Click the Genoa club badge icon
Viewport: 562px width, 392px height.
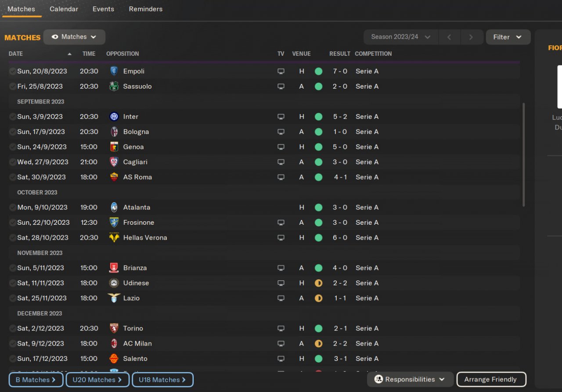click(114, 147)
